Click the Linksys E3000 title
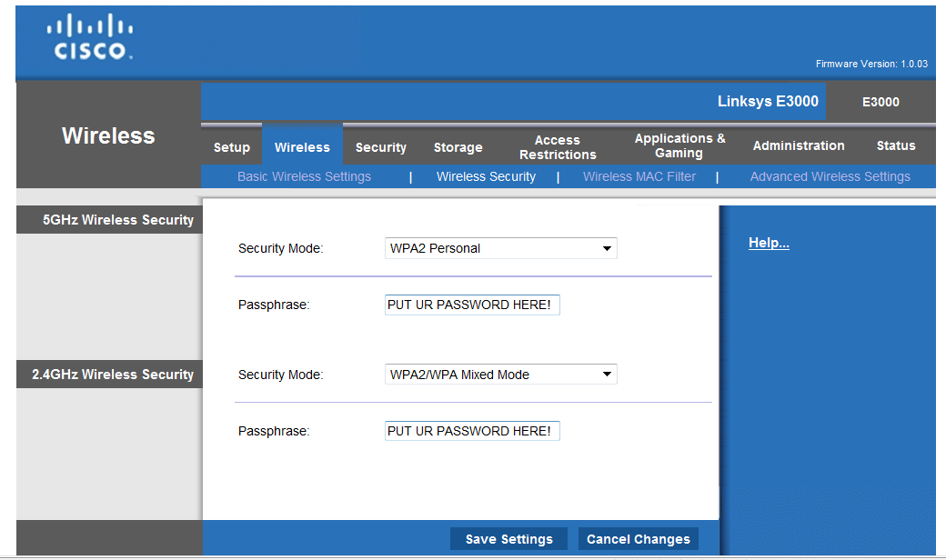 point(768,101)
